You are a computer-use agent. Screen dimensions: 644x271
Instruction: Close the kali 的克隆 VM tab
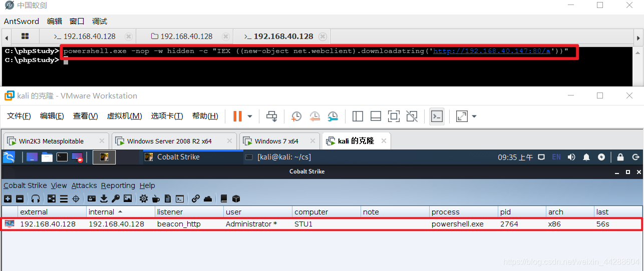383,141
